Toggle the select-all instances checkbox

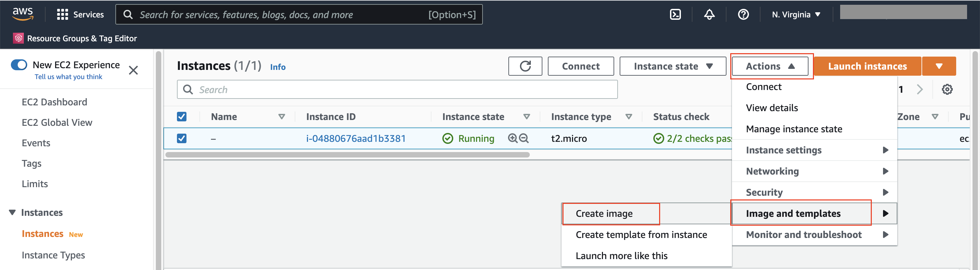point(182,116)
